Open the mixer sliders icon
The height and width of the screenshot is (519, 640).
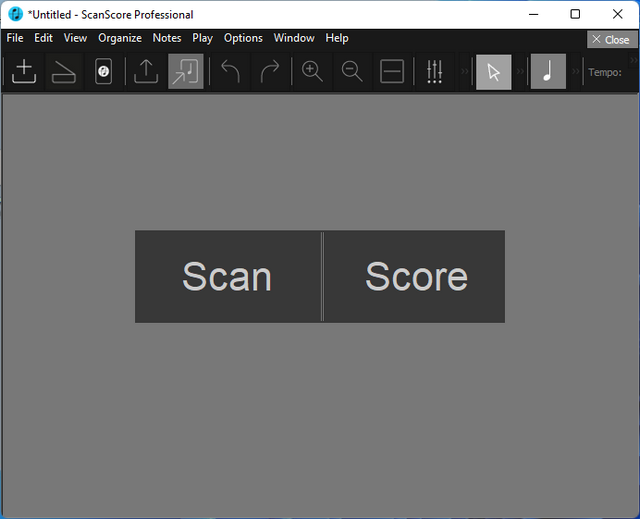pos(434,72)
